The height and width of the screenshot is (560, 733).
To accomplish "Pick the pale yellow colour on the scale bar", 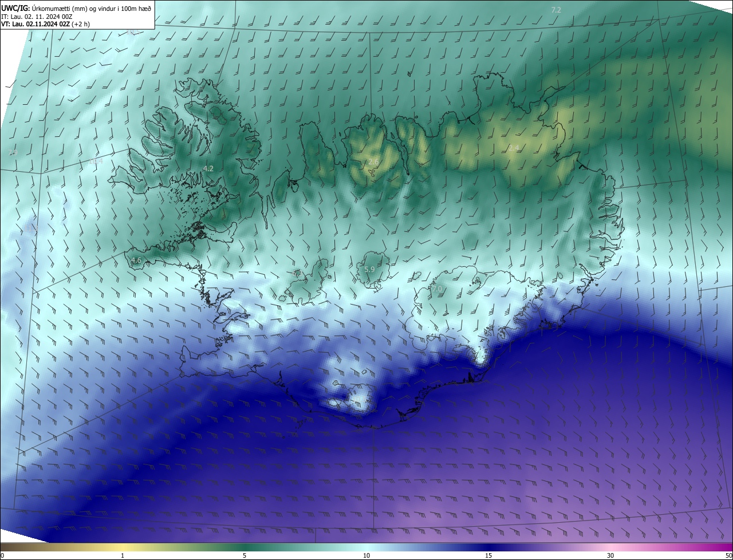I will (123, 547).
